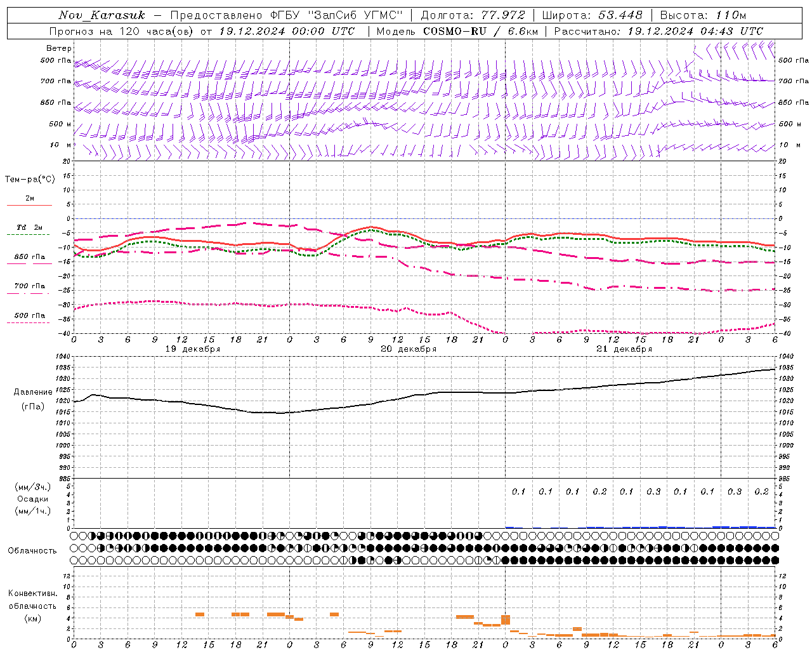The height and width of the screenshot is (650, 812).
Task: Click '700 гПа' in the temperature legend
Action: tap(30, 286)
